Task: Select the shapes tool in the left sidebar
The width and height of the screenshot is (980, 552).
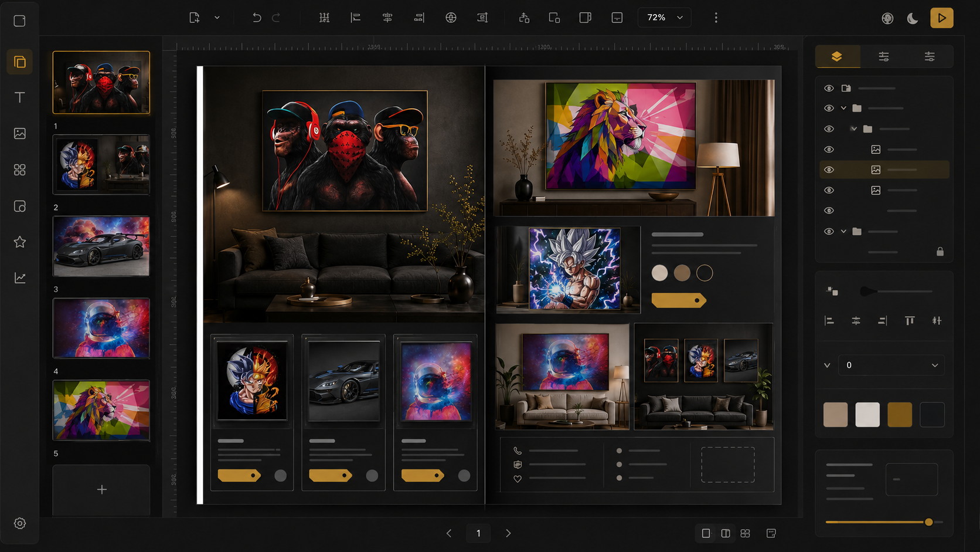Action: [x=20, y=206]
